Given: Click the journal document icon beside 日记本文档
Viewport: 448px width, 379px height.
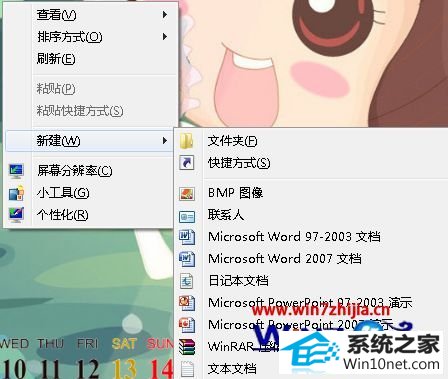Looking at the screenshot, I should tap(187, 281).
